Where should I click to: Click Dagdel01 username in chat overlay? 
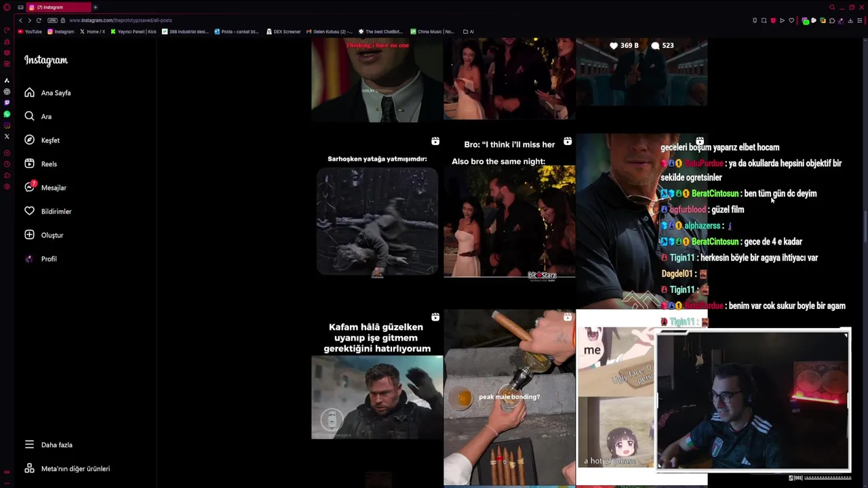click(677, 274)
